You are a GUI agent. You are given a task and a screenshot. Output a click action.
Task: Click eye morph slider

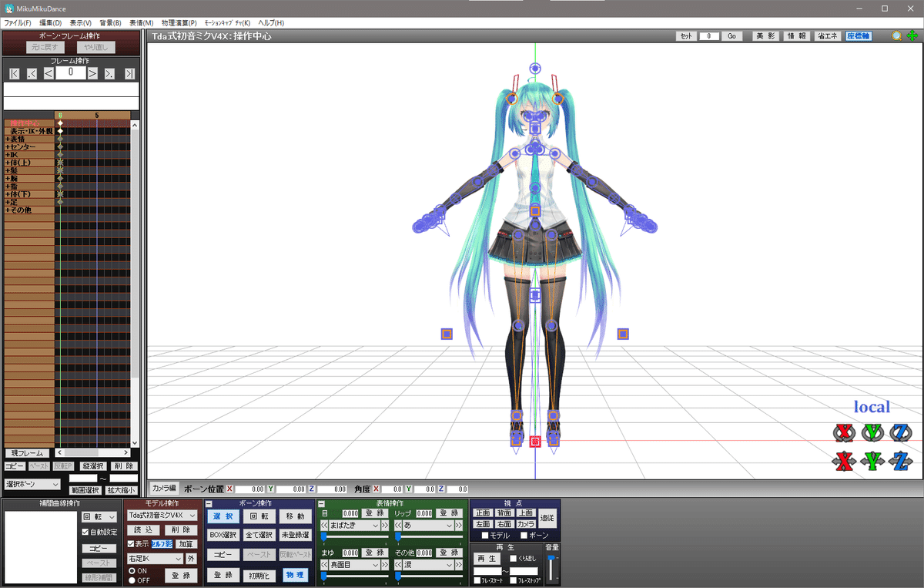pos(354,536)
